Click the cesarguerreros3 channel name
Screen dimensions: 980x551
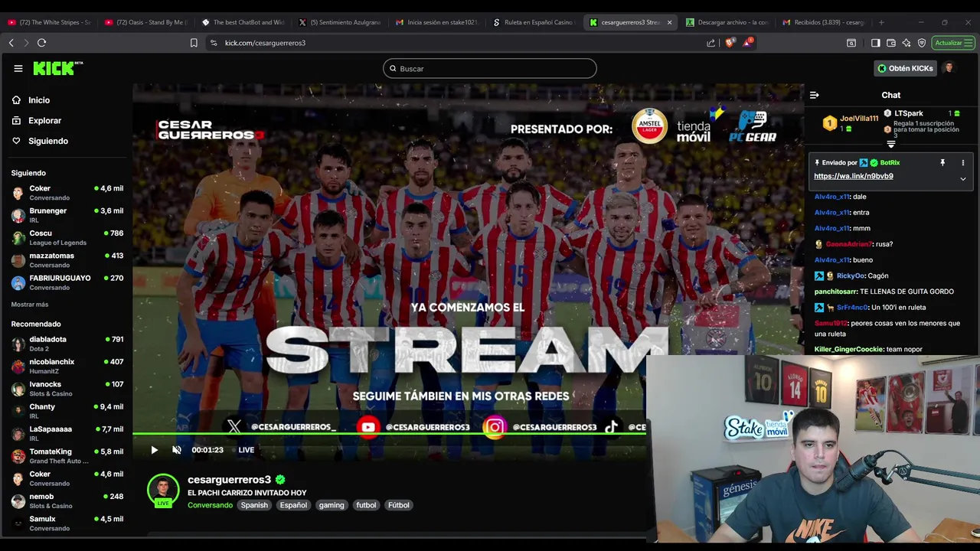click(230, 480)
